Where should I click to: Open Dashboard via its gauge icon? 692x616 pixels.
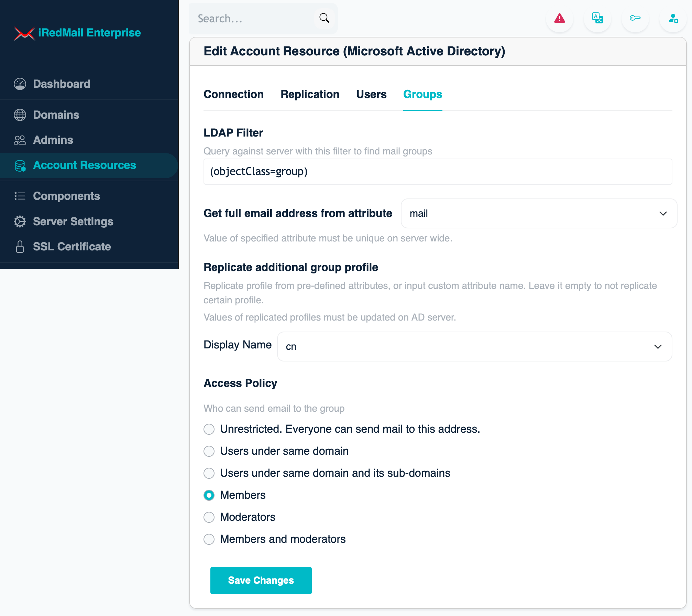pos(20,84)
